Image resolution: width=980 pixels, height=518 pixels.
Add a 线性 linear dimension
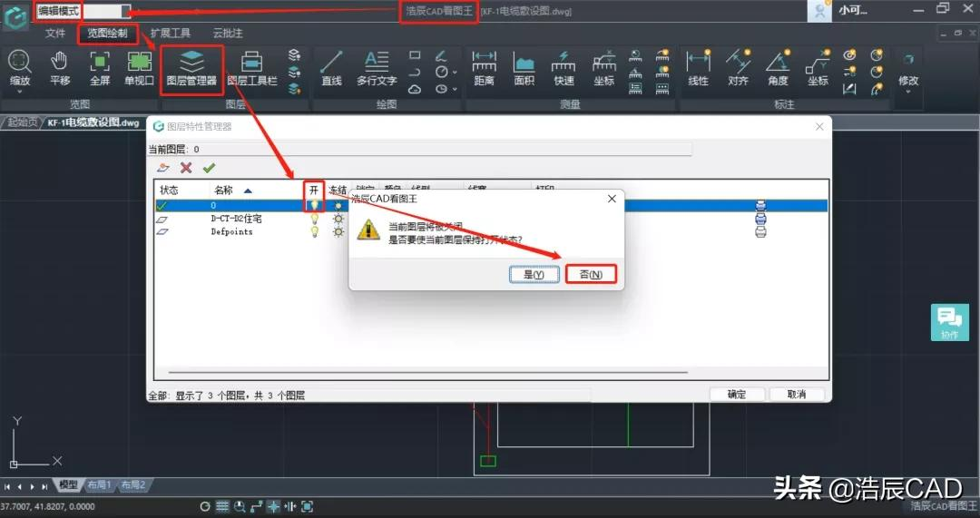(x=698, y=67)
